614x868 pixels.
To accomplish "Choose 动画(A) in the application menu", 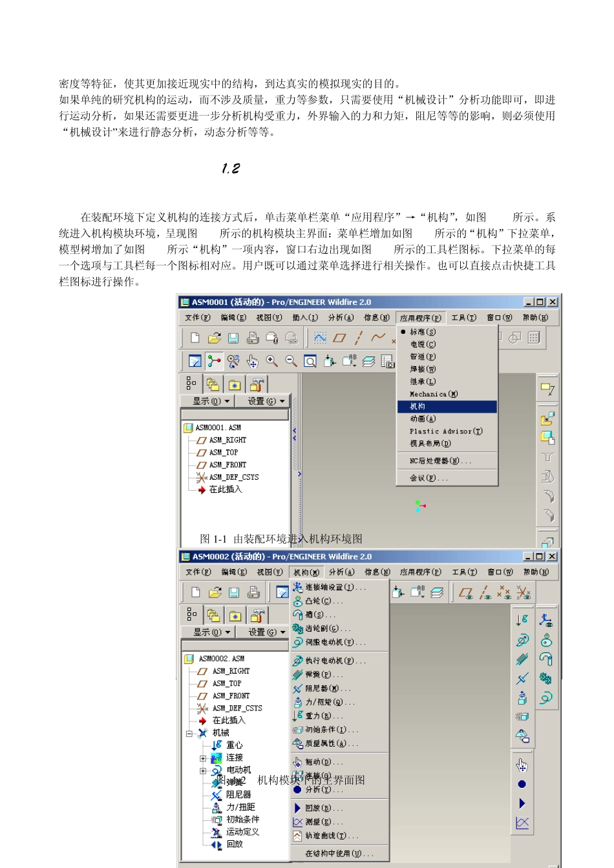I will click(447, 418).
